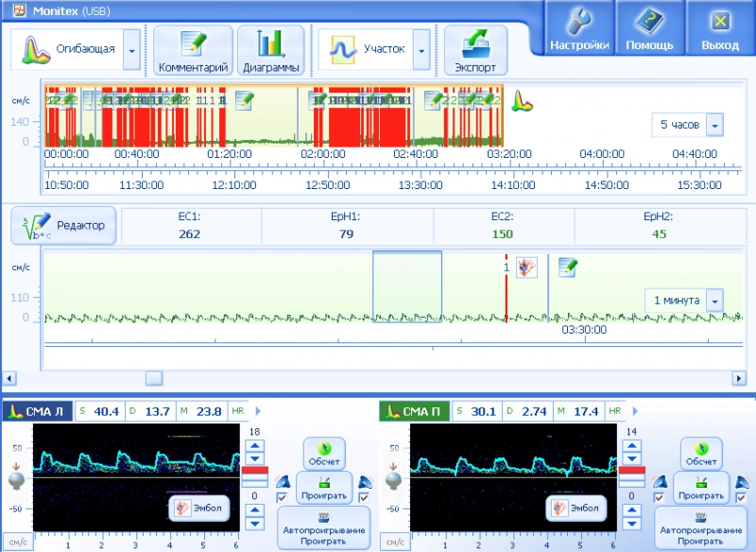Image resolution: width=756 pixels, height=552 pixels.
Task: Toggle the checkbox left of left Проиграть
Action: 283,498
